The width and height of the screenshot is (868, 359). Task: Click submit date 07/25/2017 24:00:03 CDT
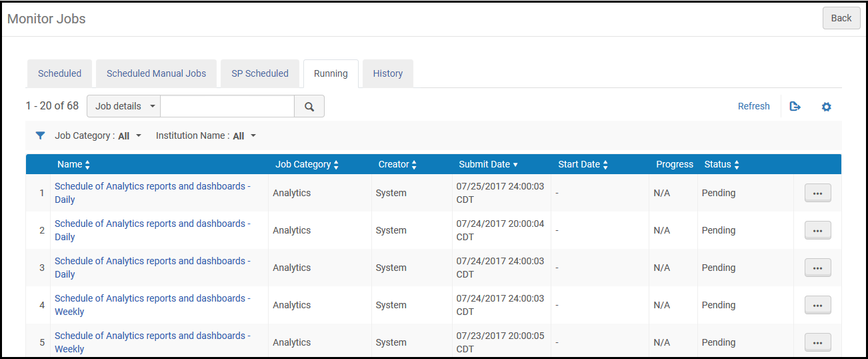500,193
